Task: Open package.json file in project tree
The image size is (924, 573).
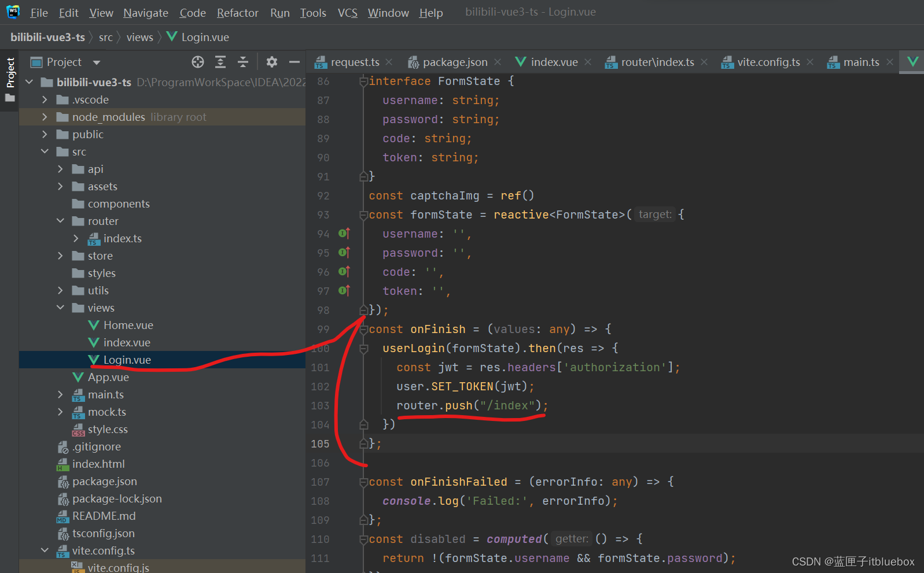Action: [104, 481]
